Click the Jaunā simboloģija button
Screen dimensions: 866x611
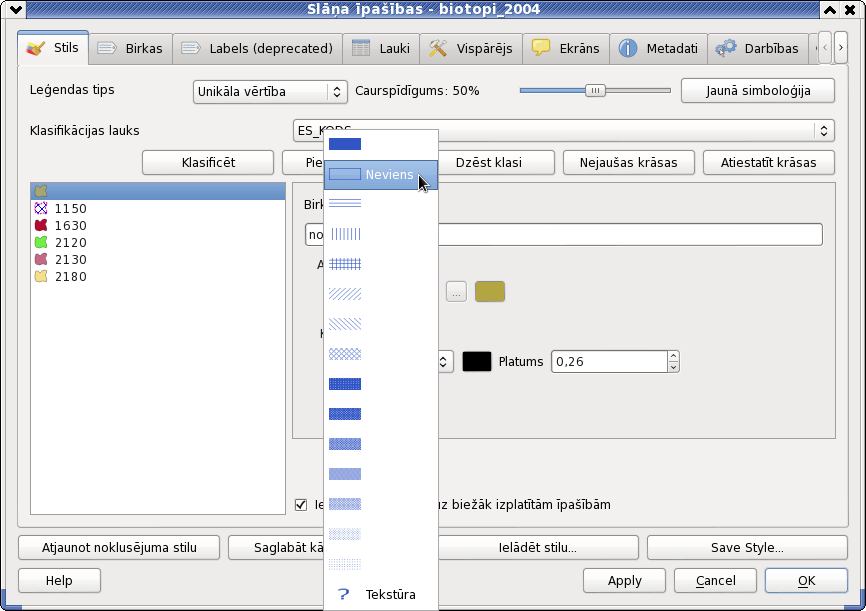click(758, 91)
